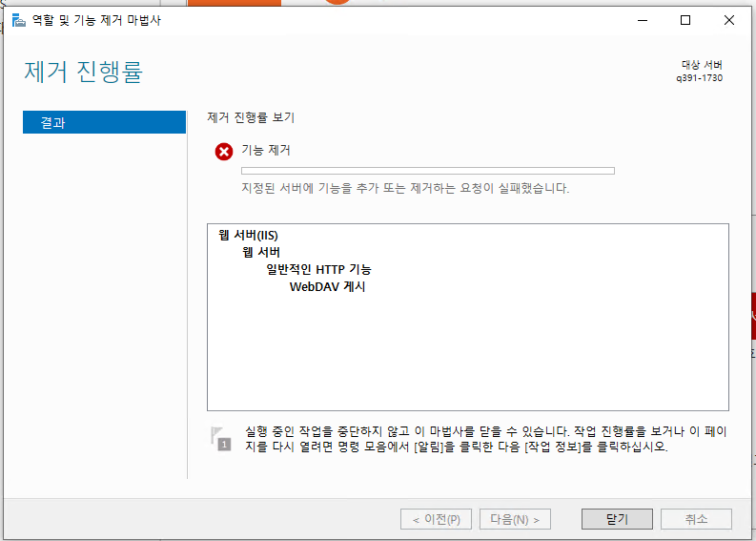The width and height of the screenshot is (756, 541).
Task: Click the 제거 진행률 보기 label
Action: [x=251, y=117]
